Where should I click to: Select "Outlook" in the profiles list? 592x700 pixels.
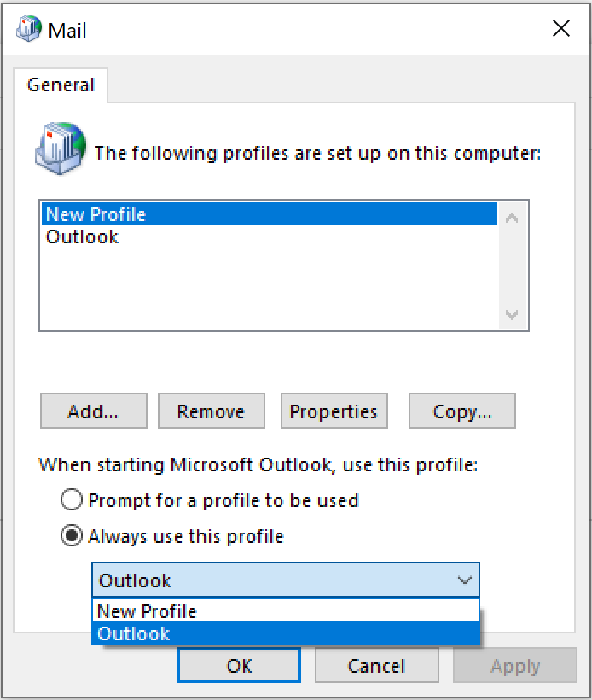coord(270,236)
